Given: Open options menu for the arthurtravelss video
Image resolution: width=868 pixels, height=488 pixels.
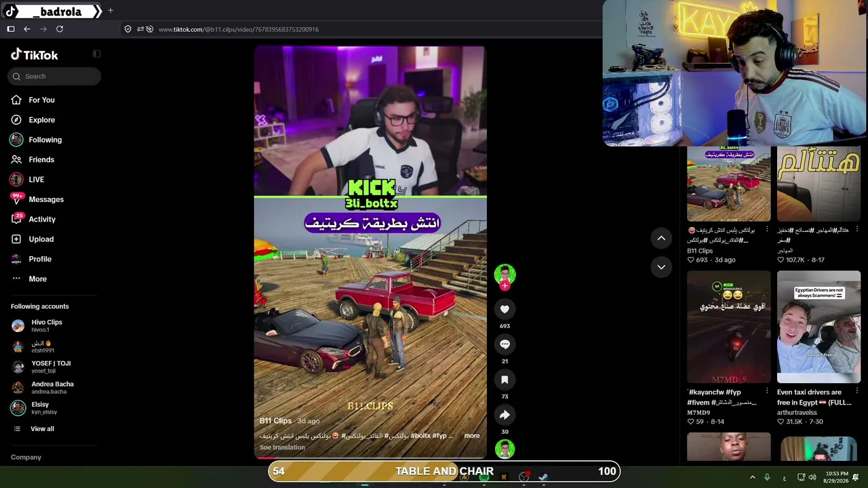Looking at the screenshot, I should (857, 392).
